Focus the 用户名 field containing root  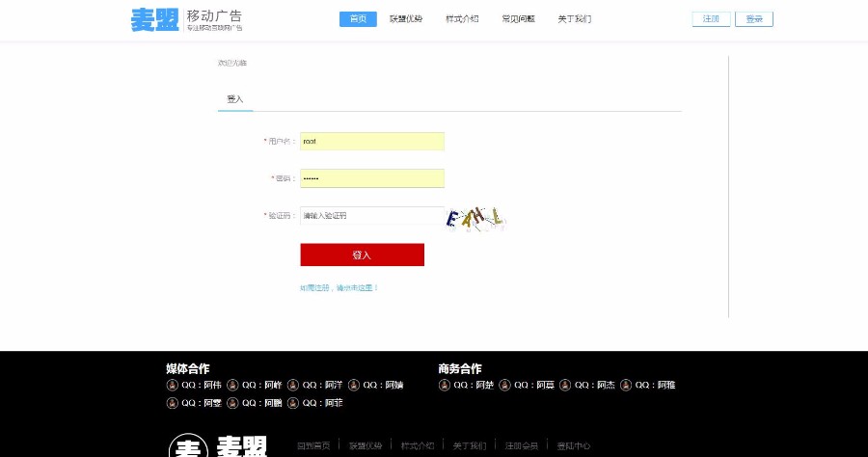[x=372, y=141]
